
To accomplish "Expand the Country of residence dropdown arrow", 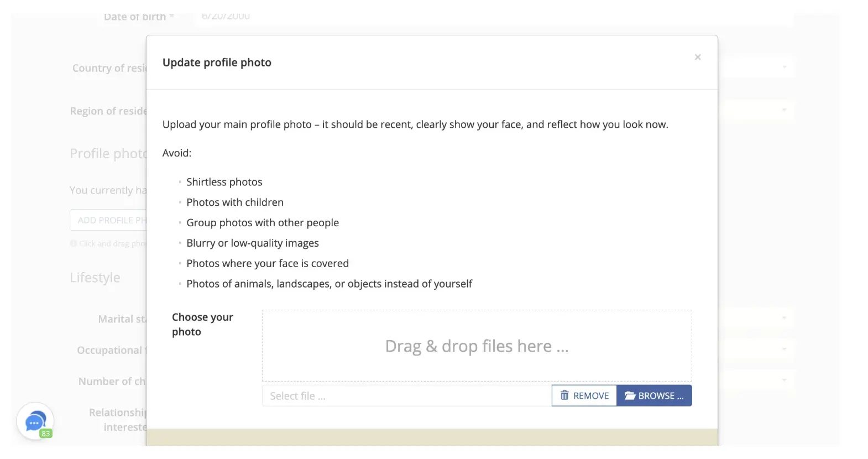I will pyautogui.click(x=784, y=67).
